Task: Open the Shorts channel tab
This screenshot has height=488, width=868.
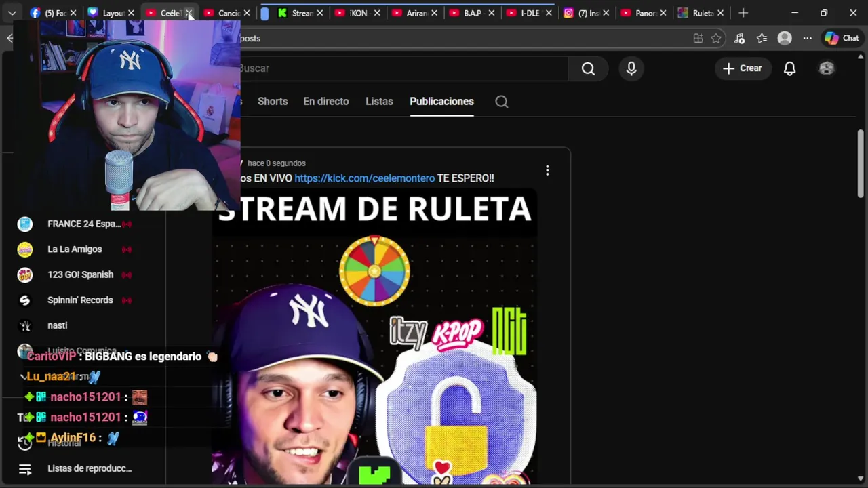Action: [x=273, y=102]
